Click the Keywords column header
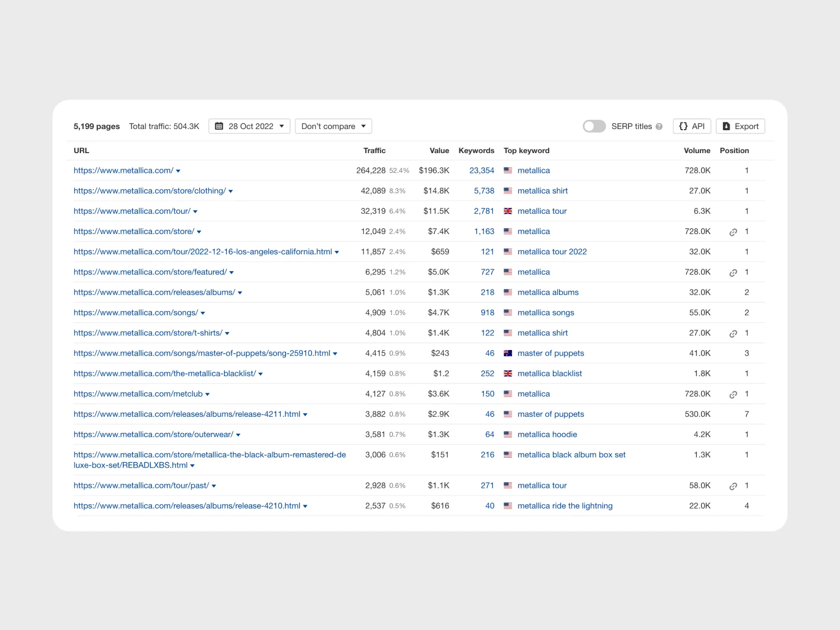This screenshot has height=630, width=840. [476, 150]
